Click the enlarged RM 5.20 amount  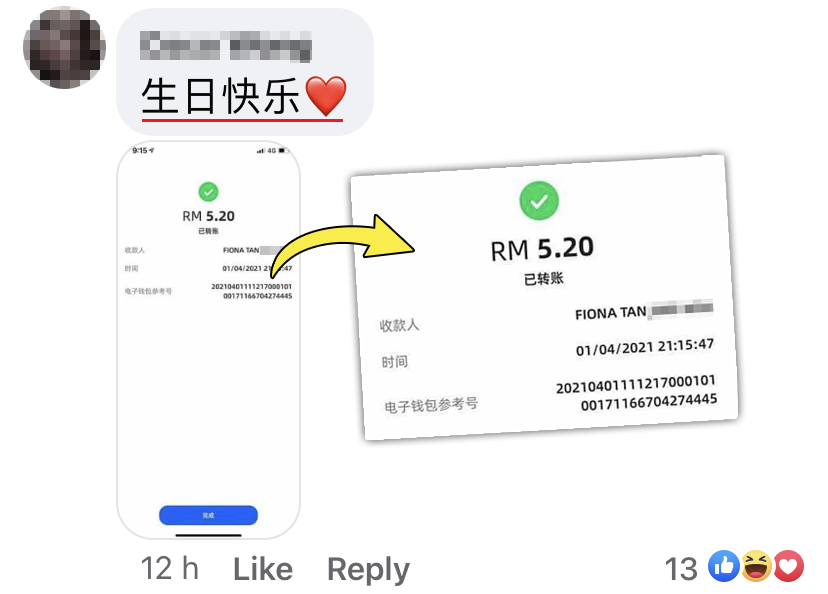pos(542,249)
